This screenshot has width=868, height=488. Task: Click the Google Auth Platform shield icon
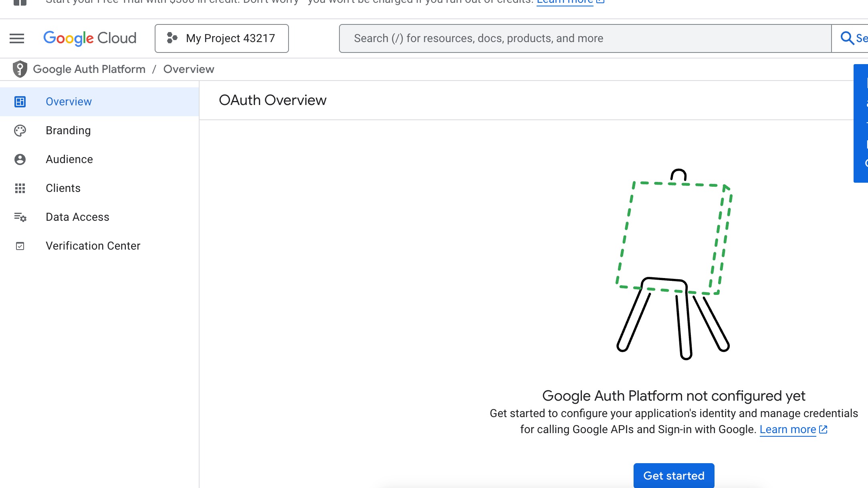coord(20,69)
